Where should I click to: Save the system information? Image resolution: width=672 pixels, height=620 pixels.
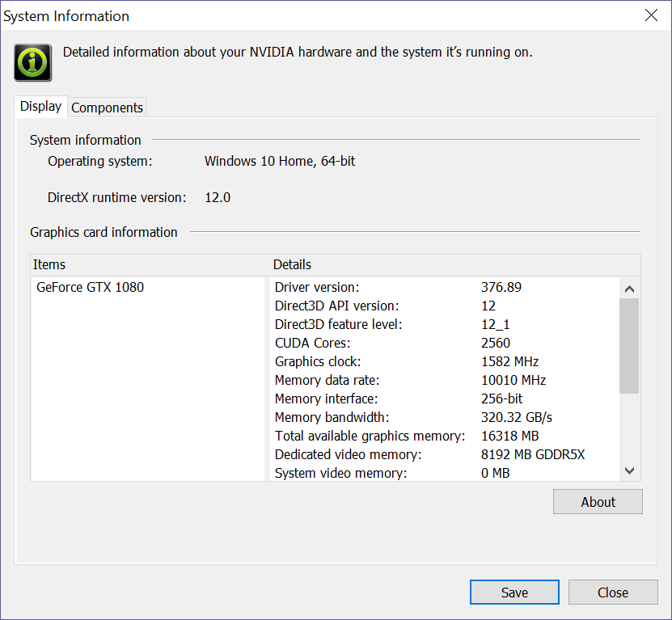514,593
